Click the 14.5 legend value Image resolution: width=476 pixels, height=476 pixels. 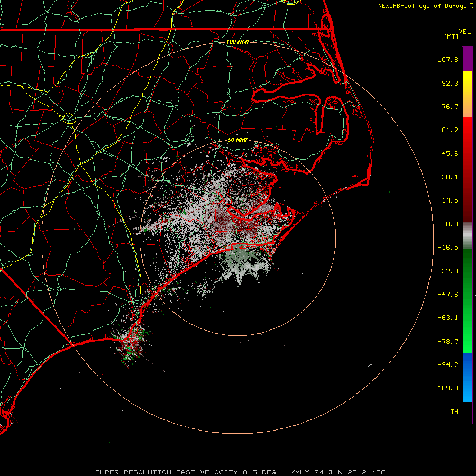click(x=450, y=200)
